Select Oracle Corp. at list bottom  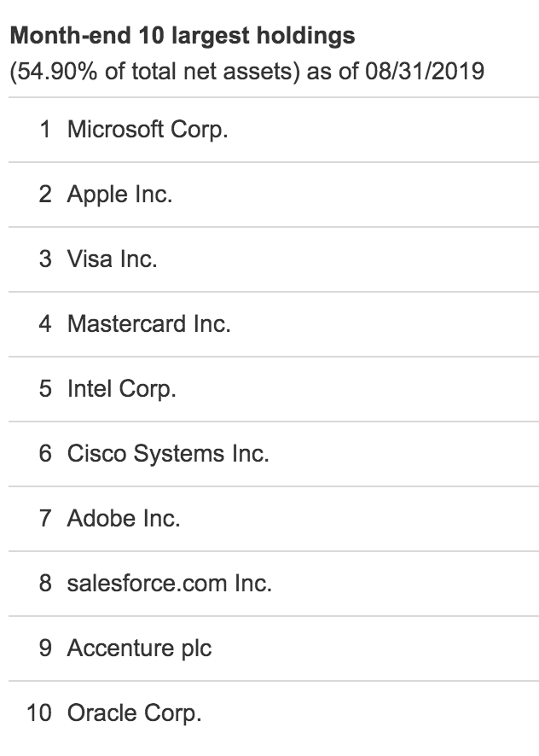coord(274,713)
